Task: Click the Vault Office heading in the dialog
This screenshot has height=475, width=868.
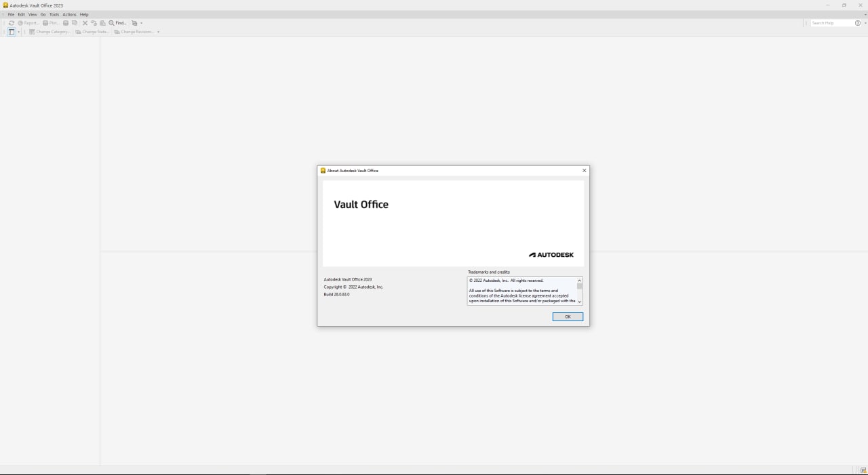Action: (361, 204)
